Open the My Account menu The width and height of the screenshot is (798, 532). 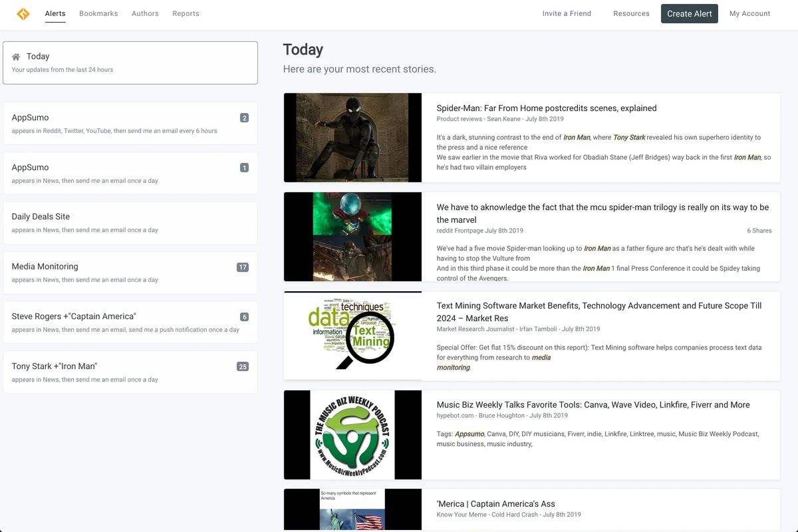(x=749, y=13)
